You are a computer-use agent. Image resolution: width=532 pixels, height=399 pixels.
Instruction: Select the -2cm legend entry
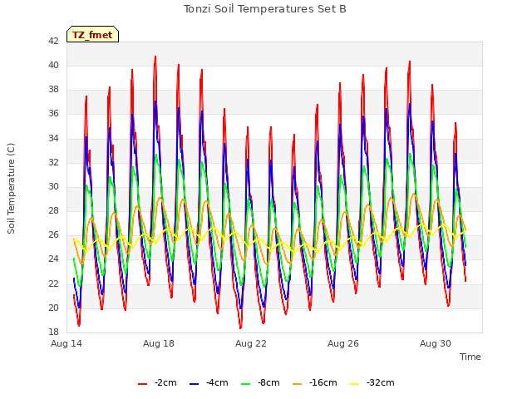click(x=157, y=382)
